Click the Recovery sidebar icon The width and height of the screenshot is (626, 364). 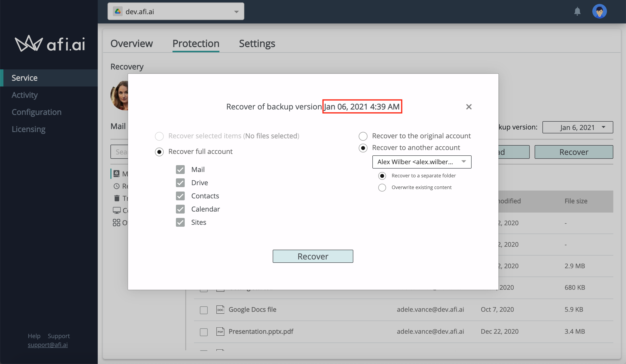click(117, 185)
